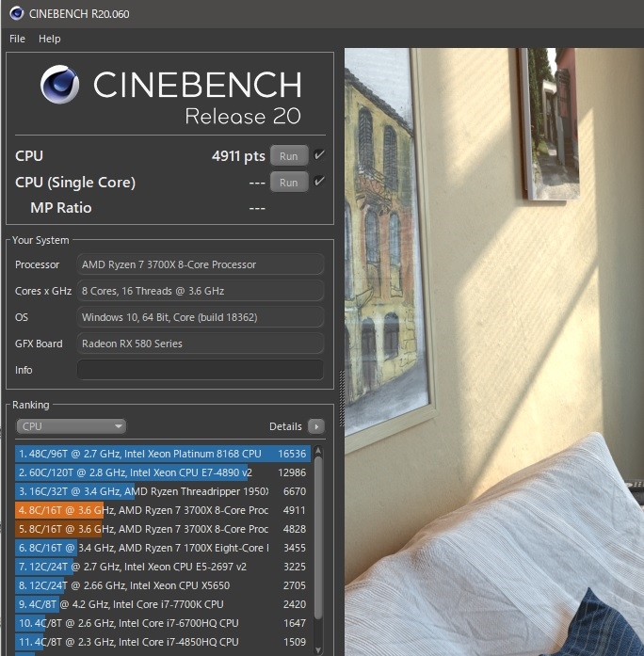644x656 pixels.
Task: Select ranking entry Intel Core i7-6700HQ CPU
Action: [163, 623]
